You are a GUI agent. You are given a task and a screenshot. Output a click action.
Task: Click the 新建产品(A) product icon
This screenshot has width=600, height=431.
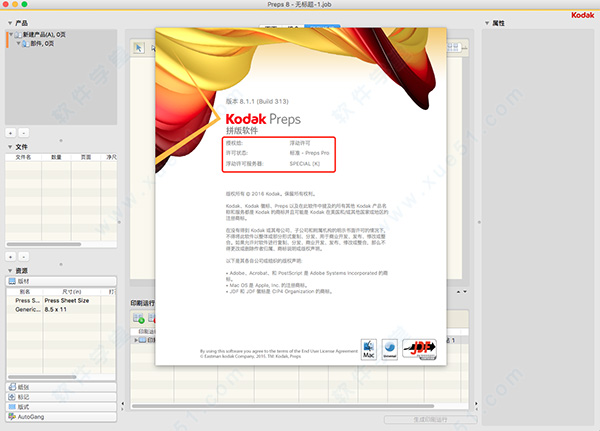click(18, 35)
